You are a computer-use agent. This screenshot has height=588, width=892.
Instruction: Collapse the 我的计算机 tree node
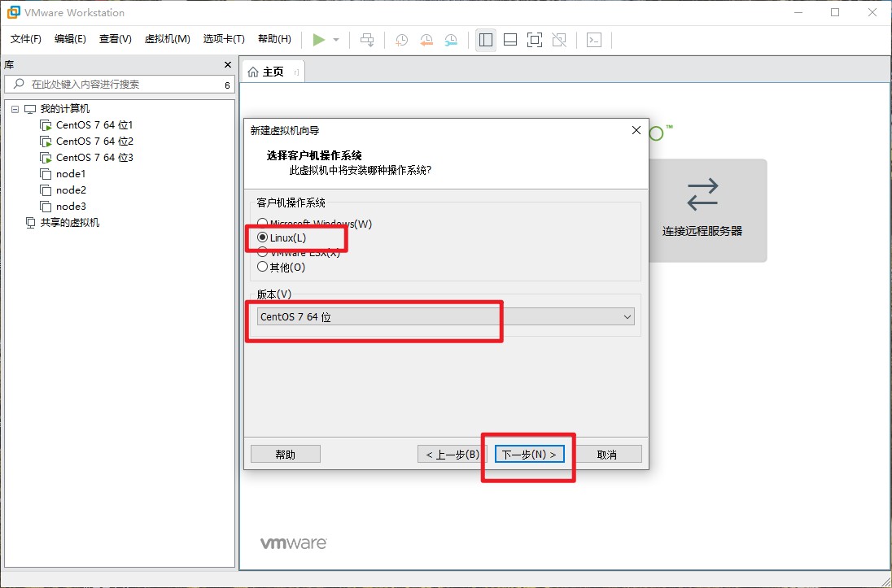15,109
